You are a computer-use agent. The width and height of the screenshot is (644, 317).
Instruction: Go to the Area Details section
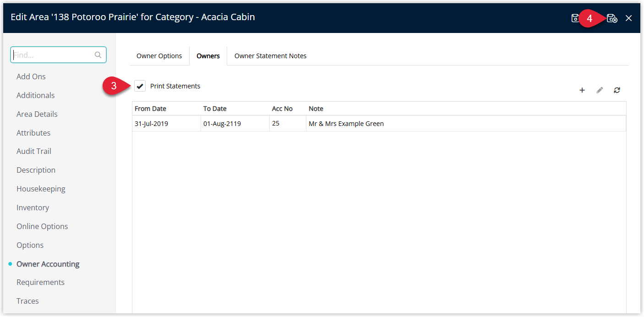click(x=37, y=114)
